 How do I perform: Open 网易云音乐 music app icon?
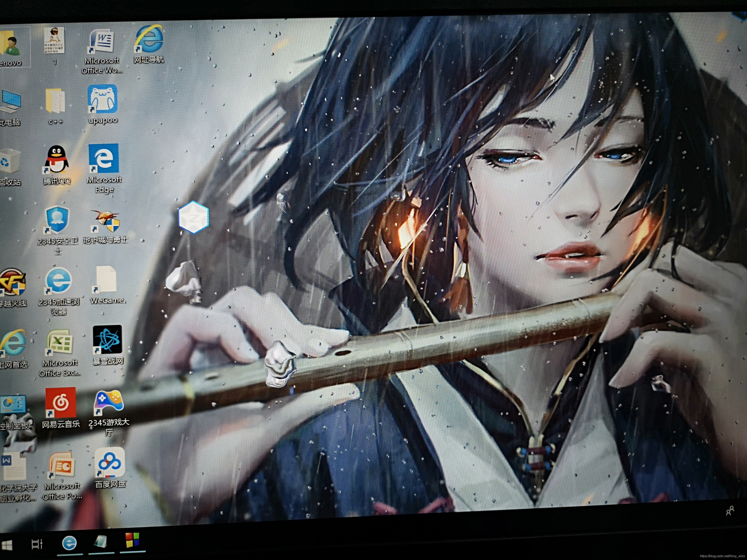pyautogui.click(x=61, y=402)
